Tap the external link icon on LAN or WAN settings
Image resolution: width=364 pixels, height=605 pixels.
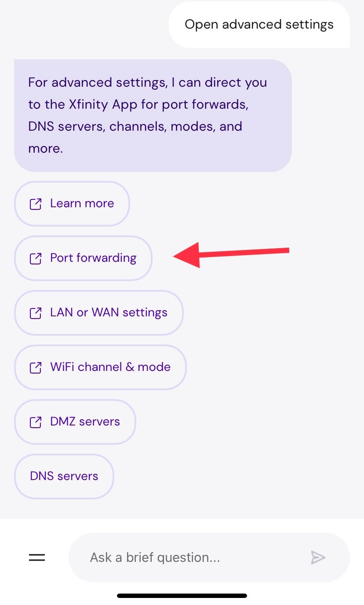[35, 313]
